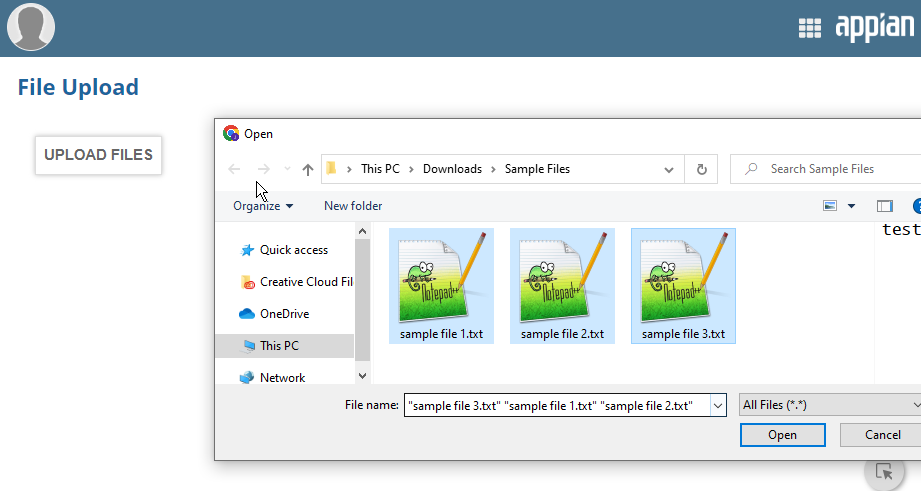Select OneDrive in navigation pane
This screenshot has width=921, height=491.
[x=284, y=314]
